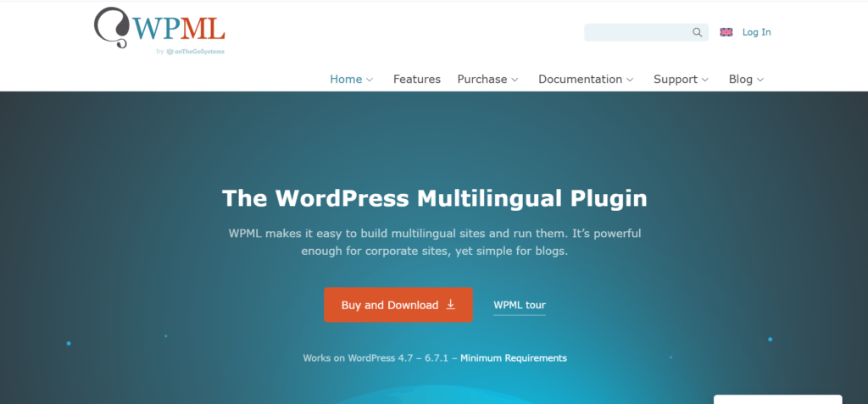868x404 pixels.
Task: Open the onTheGoSystems link under logo
Action: 195,52
